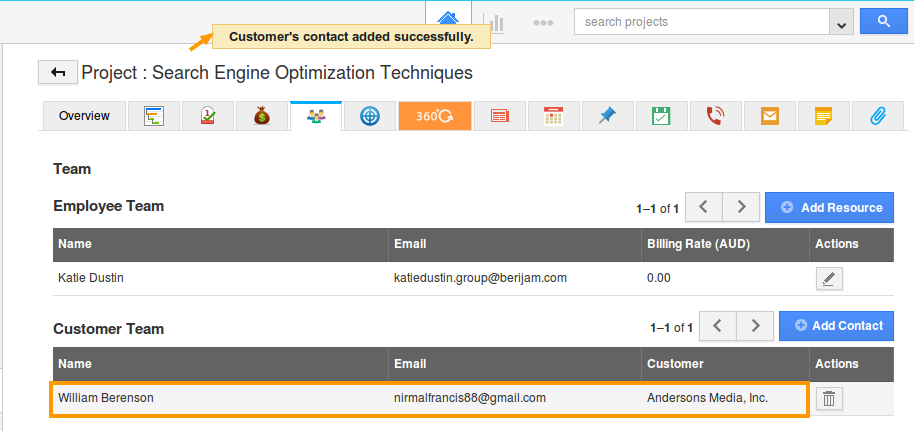914x431 pixels.
Task: Delete William Berenson with trash icon
Action: click(x=829, y=399)
